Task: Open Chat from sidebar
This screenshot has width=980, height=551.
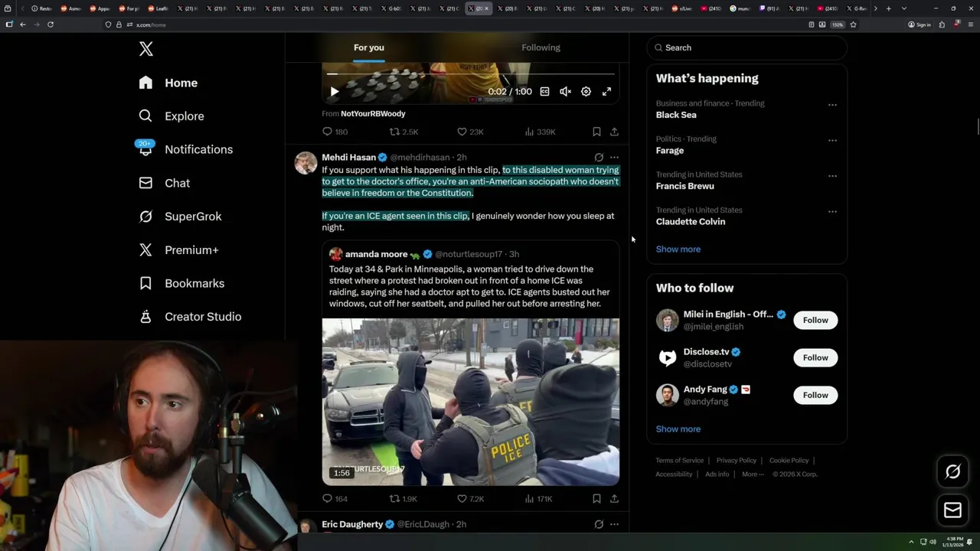Action: click(164, 183)
